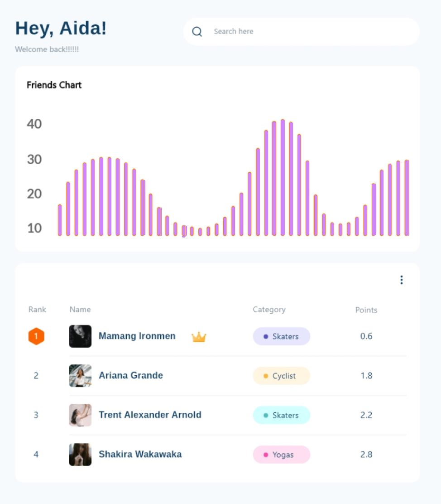Click the teal Skaters tag for Trent
This screenshot has height=504, width=441.
281,415
